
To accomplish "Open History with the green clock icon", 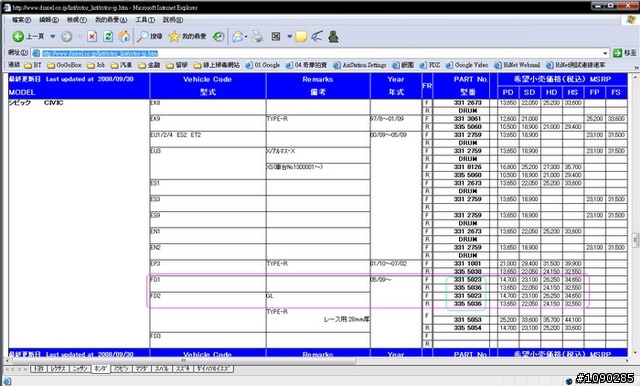I will pyautogui.click(x=219, y=36).
